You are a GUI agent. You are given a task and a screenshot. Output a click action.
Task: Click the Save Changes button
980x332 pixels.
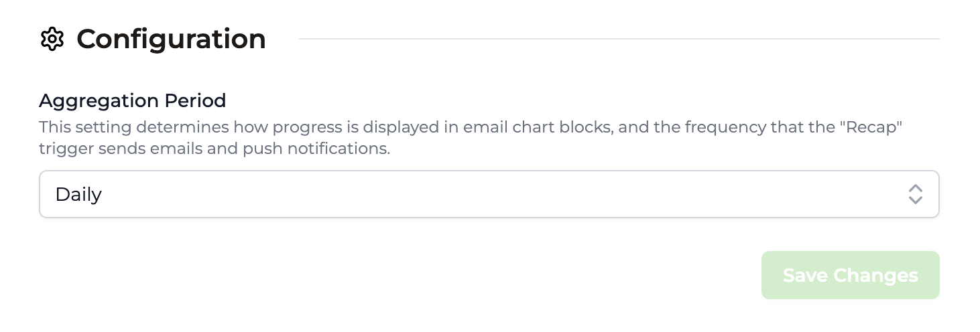[850, 275]
